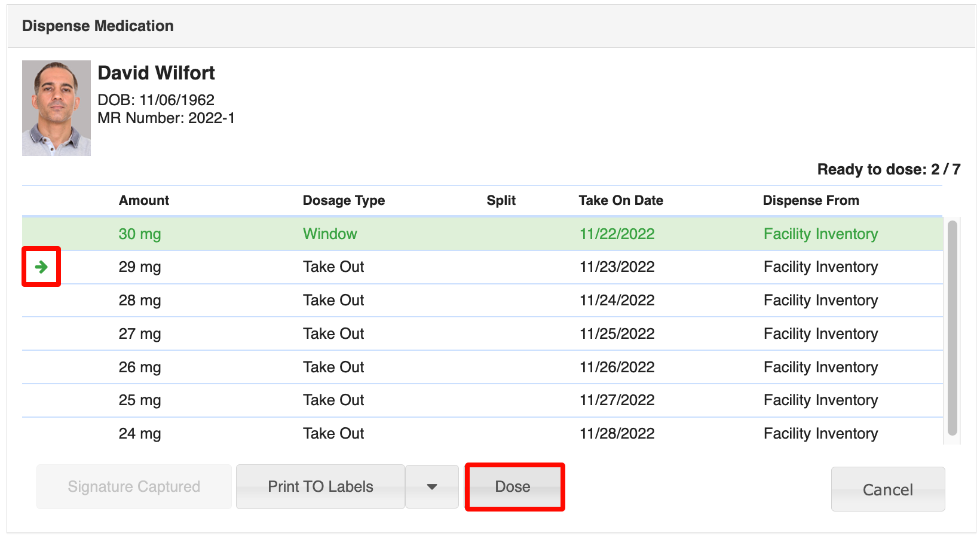Click the Signature Captured button
This screenshot has height=539, width=980.
coord(134,487)
